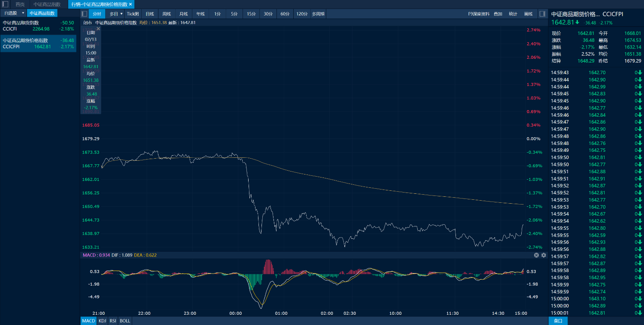The width and height of the screenshot is (644, 325).
Task: Collapse the watchlist using chart toolbar panel icon
Action: point(84,14)
